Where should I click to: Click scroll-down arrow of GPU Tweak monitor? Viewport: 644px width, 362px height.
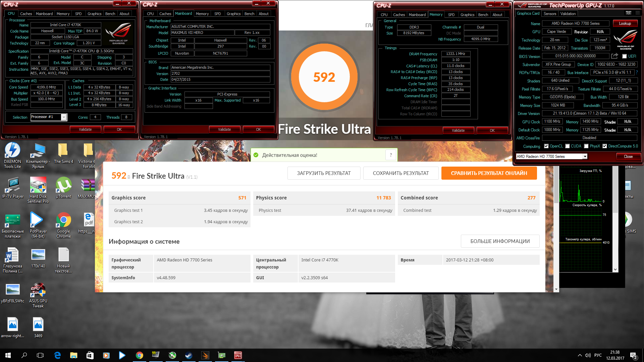coord(615,269)
